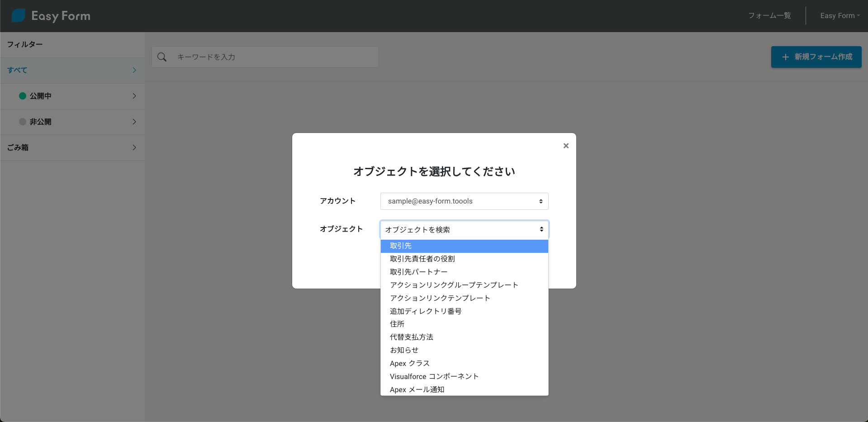Choose the 代替支払方法 option
The width and height of the screenshot is (868, 422).
(411, 337)
